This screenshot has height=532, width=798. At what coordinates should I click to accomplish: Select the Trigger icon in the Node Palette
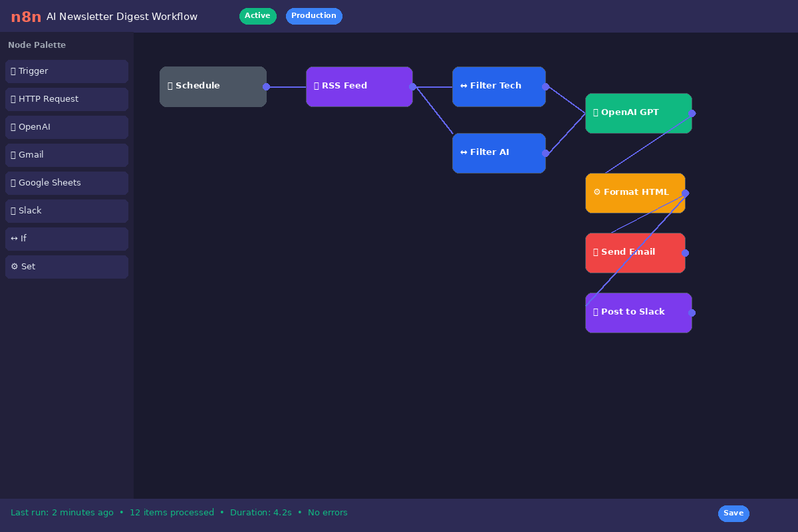[13, 71]
